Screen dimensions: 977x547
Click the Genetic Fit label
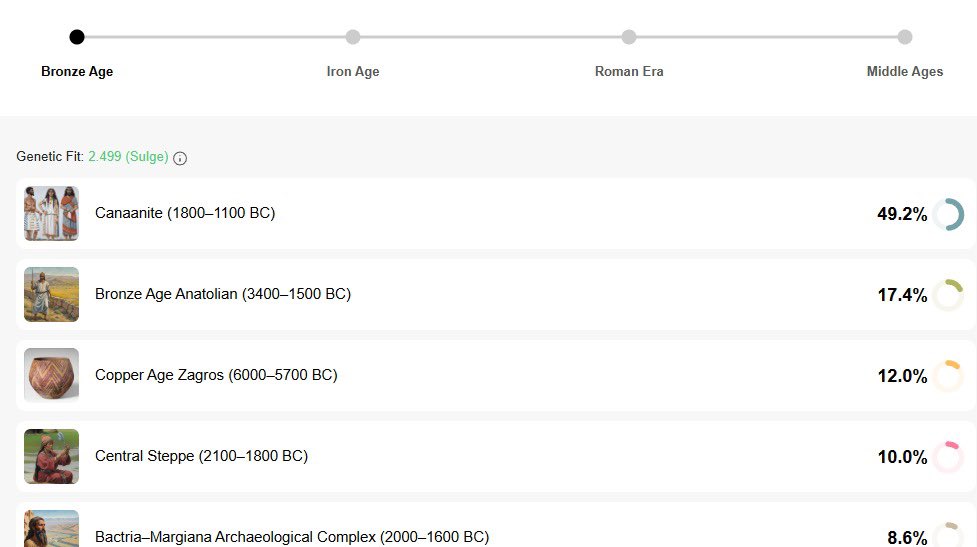[50, 156]
